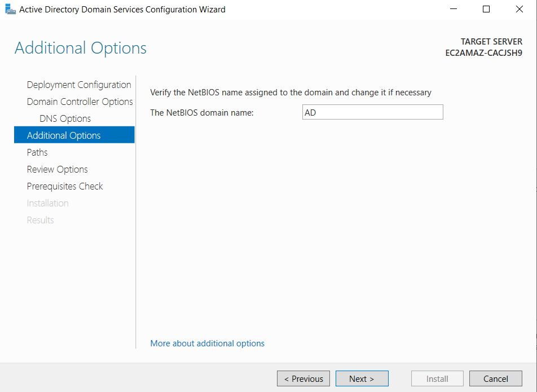Select Additional Options step
Viewport: 537px width, 392px height.
tap(74, 135)
